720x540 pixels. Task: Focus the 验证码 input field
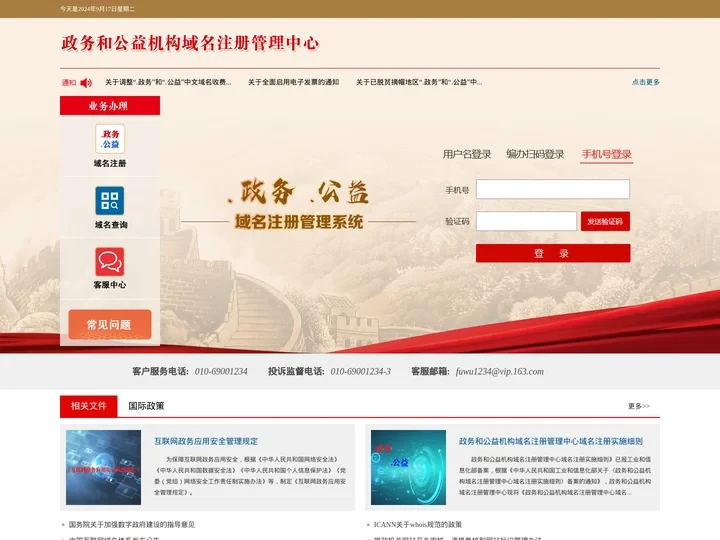pos(526,221)
